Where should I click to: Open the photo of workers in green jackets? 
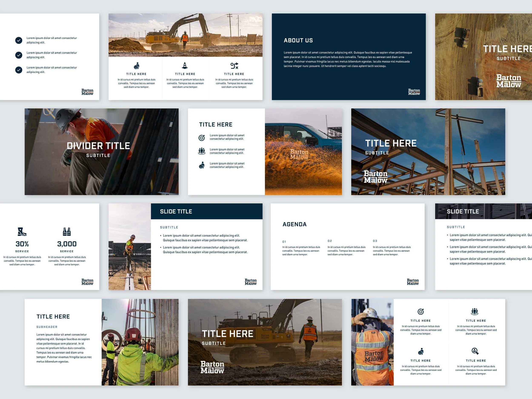(x=140, y=342)
